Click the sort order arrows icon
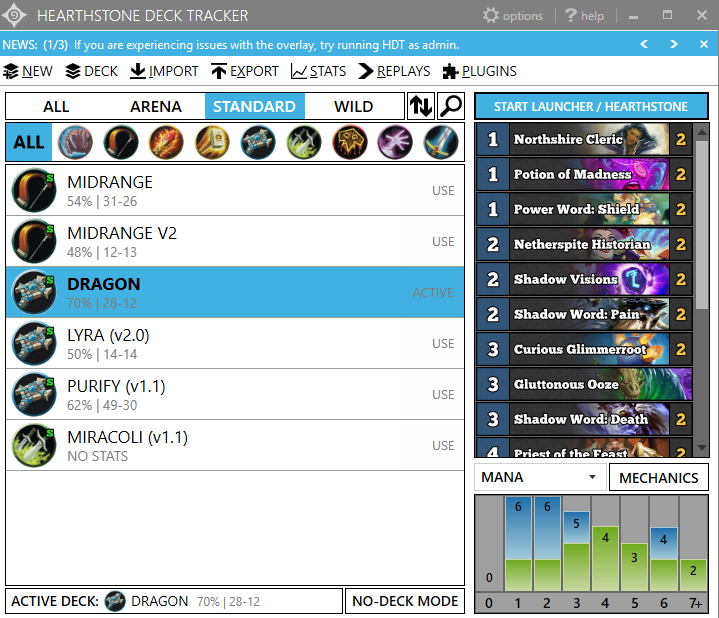This screenshot has height=618, width=719. click(x=420, y=106)
